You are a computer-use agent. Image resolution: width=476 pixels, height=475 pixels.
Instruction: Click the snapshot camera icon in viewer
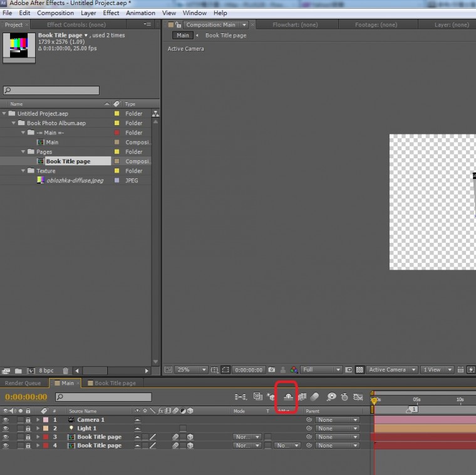(273, 370)
